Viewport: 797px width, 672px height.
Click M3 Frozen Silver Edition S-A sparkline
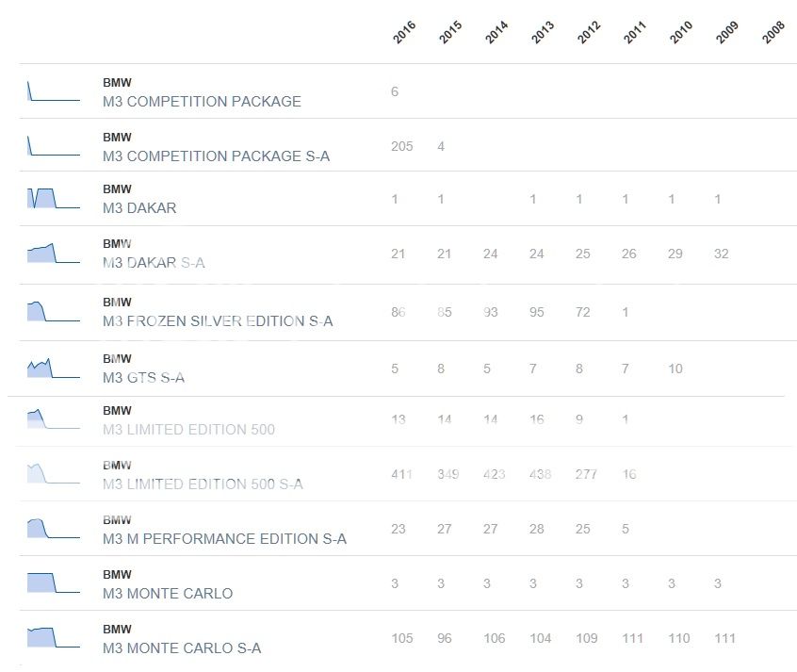coord(53,311)
